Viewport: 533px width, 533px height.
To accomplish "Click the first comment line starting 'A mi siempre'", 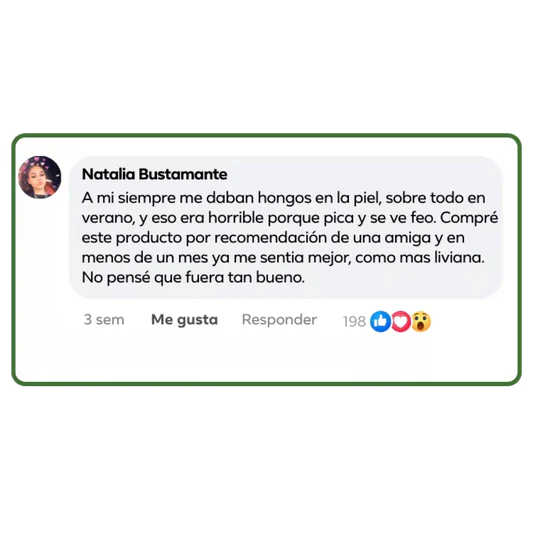I will [283, 198].
